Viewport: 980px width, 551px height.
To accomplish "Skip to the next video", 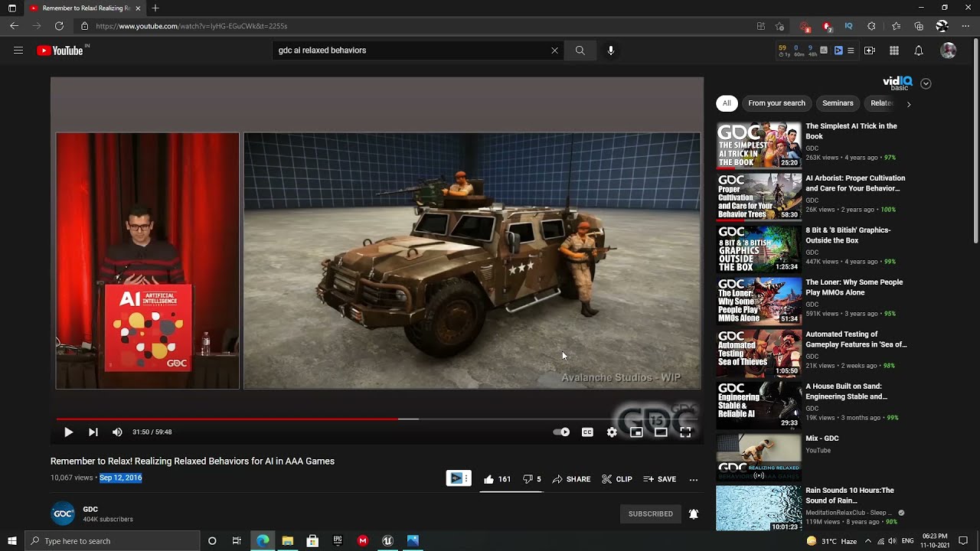I will tap(93, 432).
